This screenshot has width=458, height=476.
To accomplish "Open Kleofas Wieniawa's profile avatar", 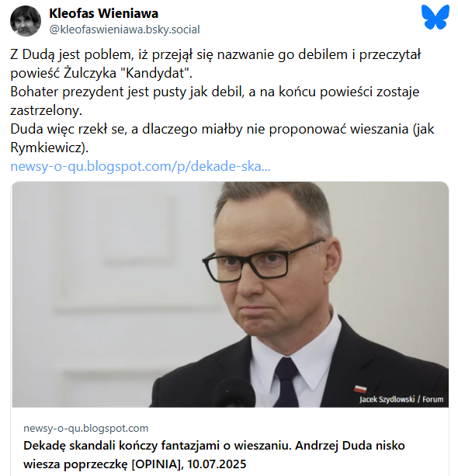I will pyautogui.click(x=26, y=21).
